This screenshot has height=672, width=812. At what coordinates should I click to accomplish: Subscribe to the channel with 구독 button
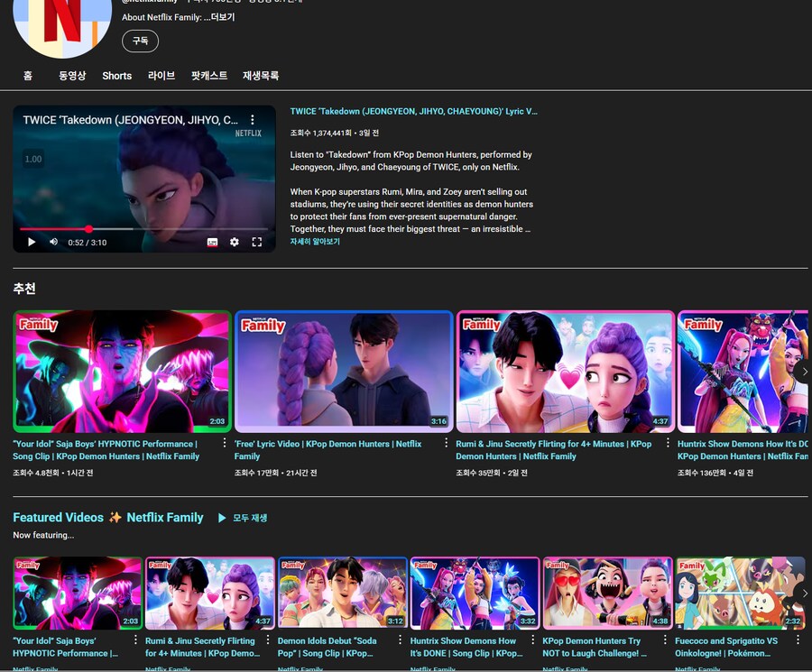coord(141,41)
